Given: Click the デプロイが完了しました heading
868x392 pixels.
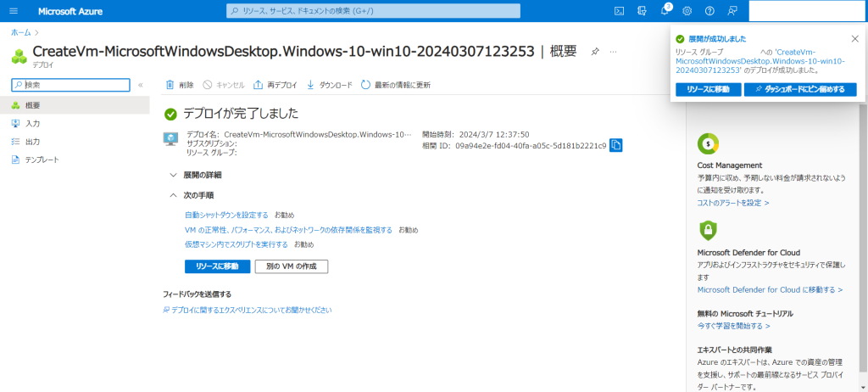Looking at the screenshot, I should pyautogui.click(x=242, y=114).
